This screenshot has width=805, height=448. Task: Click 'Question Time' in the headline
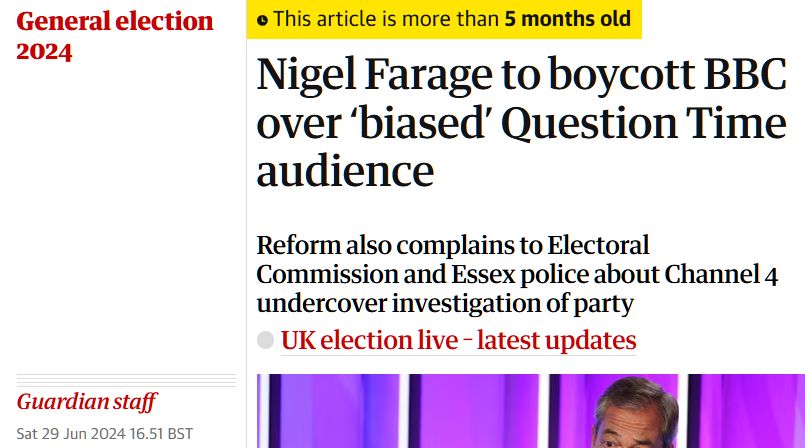(x=644, y=124)
